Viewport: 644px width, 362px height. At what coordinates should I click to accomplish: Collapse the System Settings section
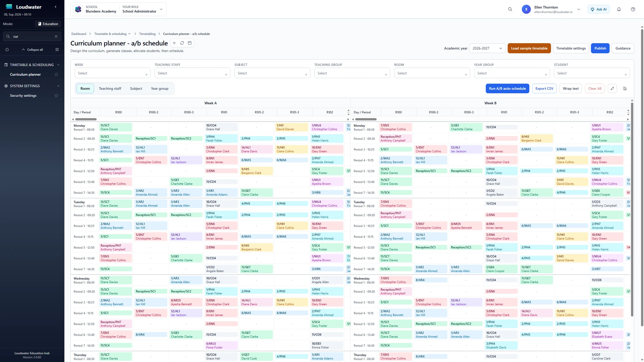pos(58,86)
